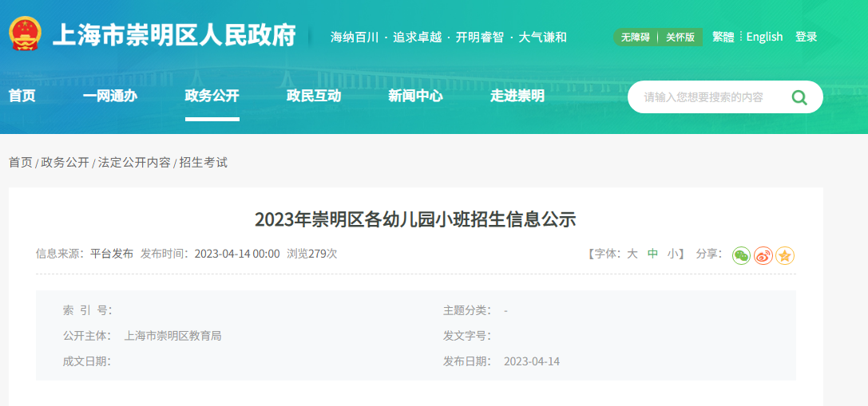Share via WeChat icon
The image size is (868, 406).
pos(741,255)
